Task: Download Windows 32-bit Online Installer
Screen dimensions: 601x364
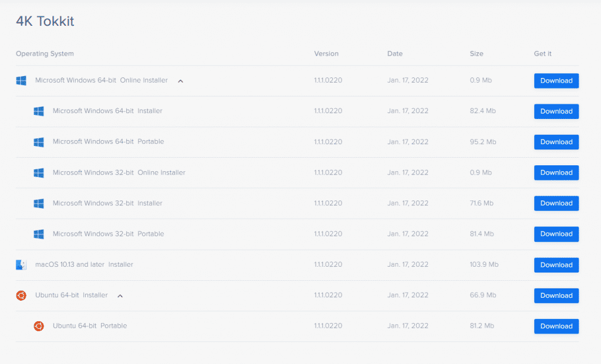Action: pyautogui.click(x=556, y=173)
